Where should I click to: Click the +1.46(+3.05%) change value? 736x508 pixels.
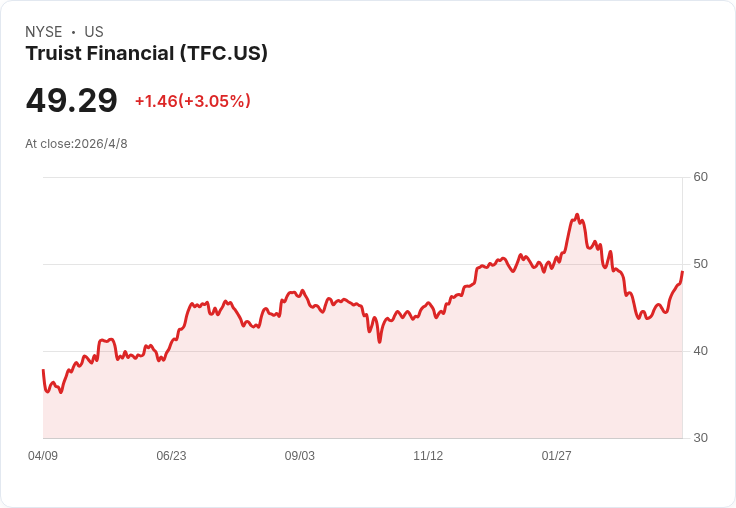coord(193,101)
